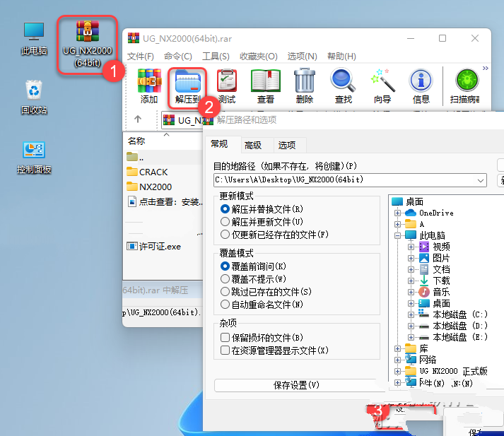Image resolution: width=504 pixels, height=436 pixels.
Task: Show more toolbar items via the chevron
Action: click(486, 68)
